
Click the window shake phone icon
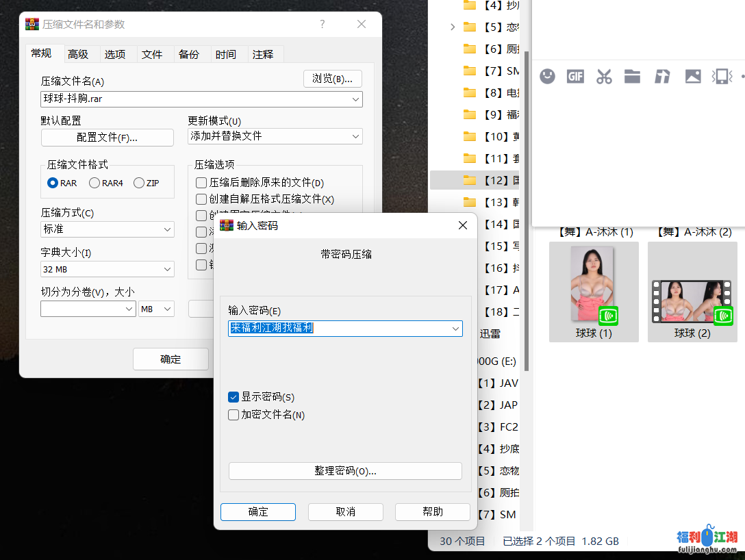pos(722,76)
